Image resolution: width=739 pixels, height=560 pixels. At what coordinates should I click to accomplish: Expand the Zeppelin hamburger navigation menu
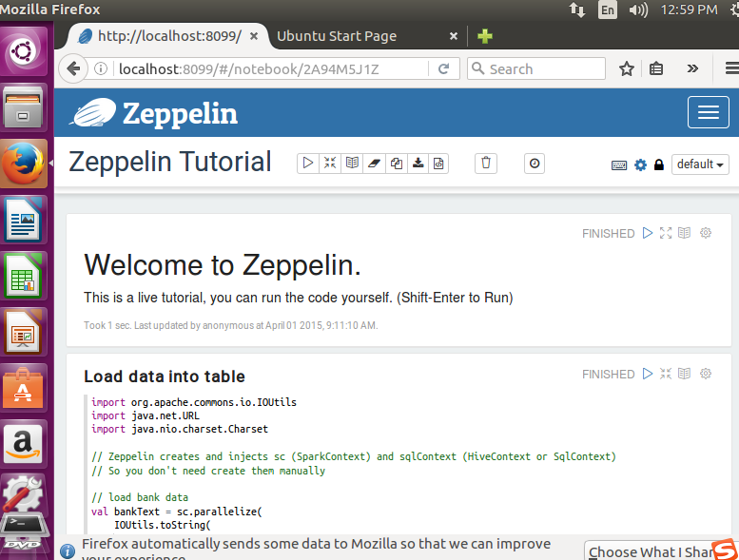tap(709, 112)
